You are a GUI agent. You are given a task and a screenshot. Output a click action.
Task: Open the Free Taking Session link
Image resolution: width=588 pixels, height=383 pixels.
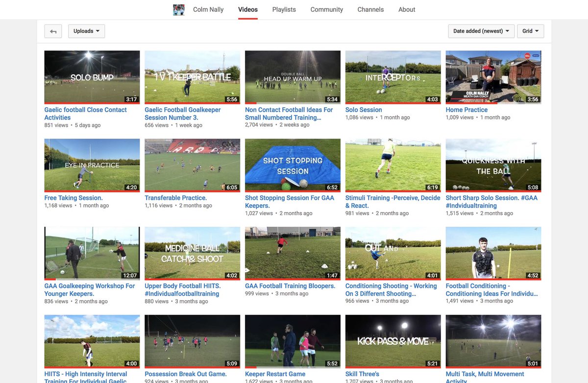point(73,198)
